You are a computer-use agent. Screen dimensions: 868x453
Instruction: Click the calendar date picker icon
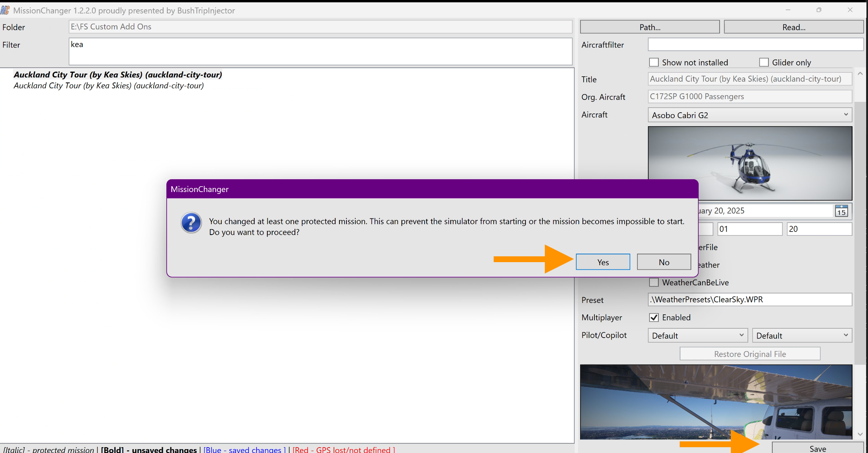(x=841, y=211)
